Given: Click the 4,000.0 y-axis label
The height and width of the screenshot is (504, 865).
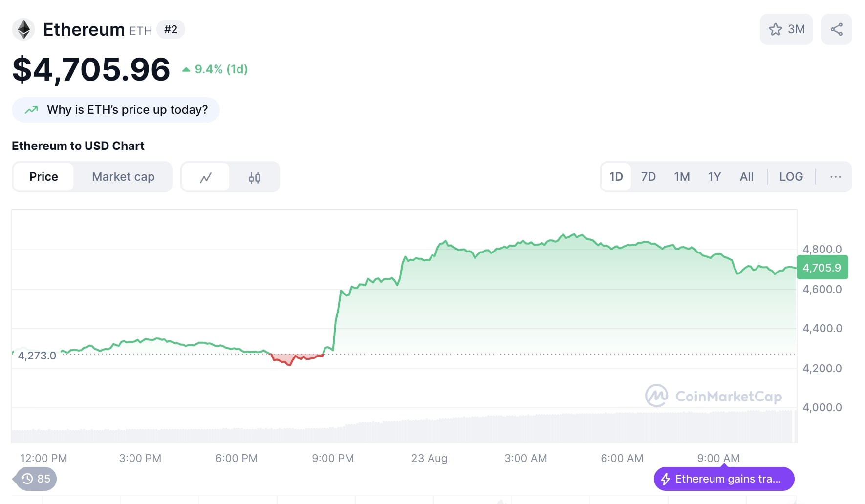Looking at the screenshot, I should [x=822, y=407].
